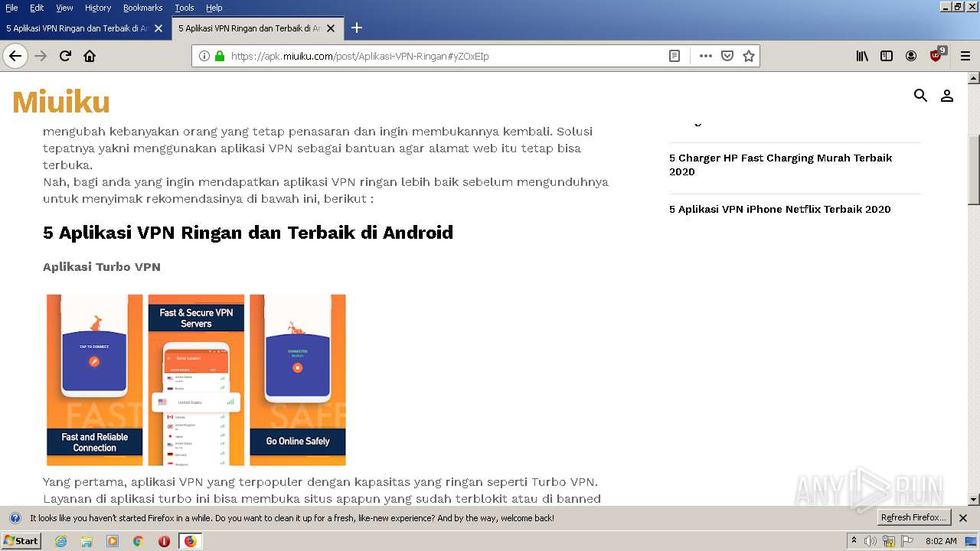
Task: Reload the current page
Action: point(65,56)
